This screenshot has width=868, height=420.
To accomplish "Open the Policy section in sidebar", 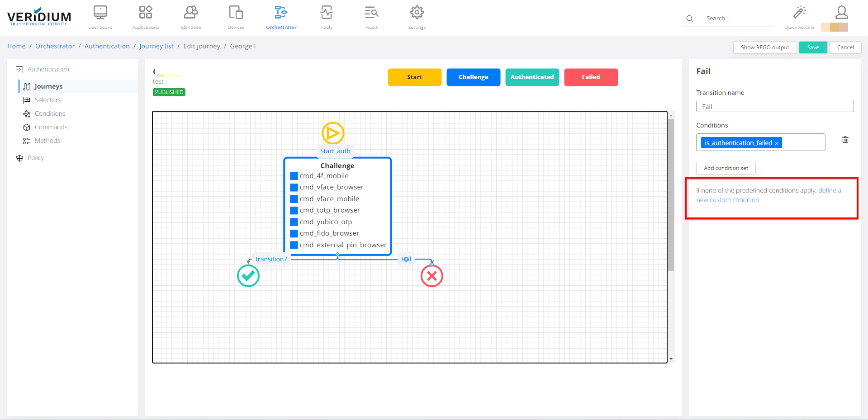I will coord(36,158).
